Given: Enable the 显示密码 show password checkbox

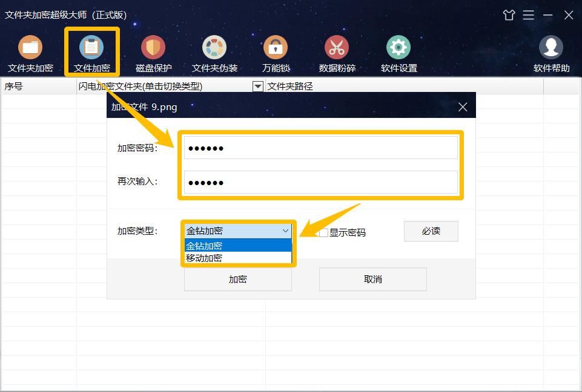Looking at the screenshot, I should pos(323,232).
